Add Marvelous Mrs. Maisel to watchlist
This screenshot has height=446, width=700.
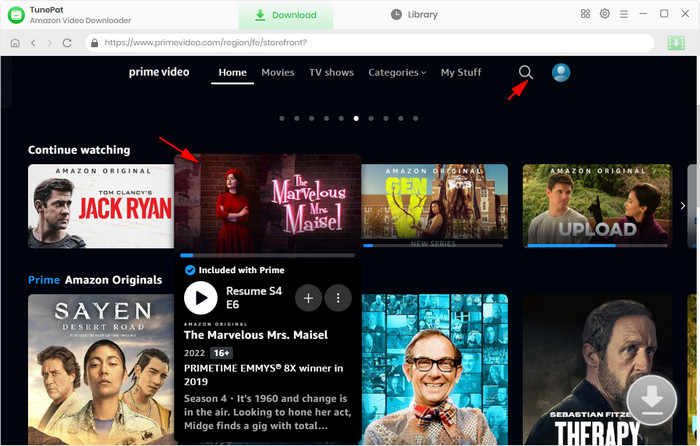(308, 298)
